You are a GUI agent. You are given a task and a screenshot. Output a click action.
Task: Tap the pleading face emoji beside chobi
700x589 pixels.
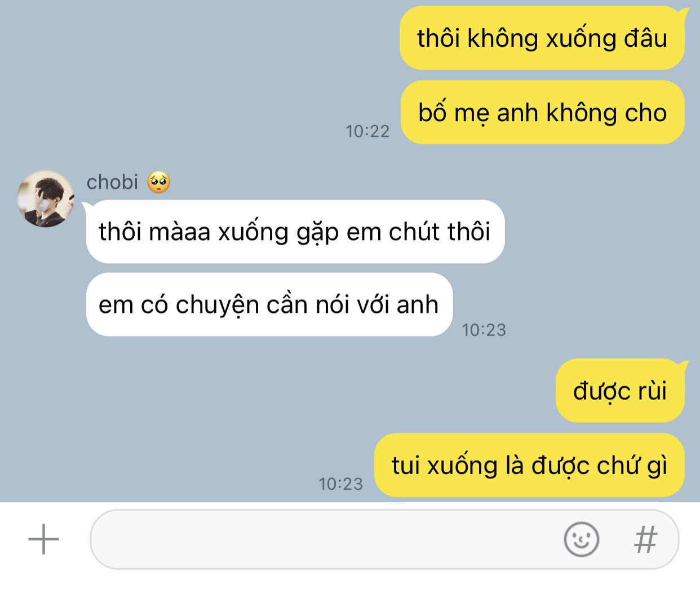coord(159,182)
